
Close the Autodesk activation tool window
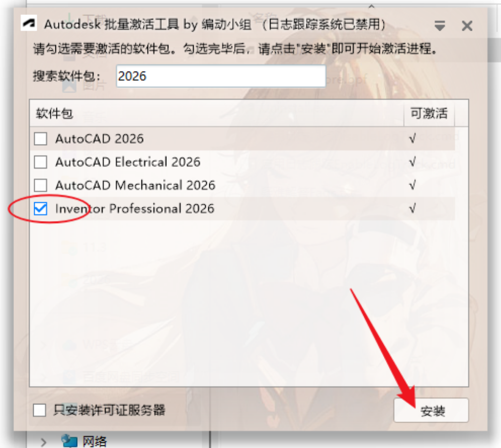[467, 25]
